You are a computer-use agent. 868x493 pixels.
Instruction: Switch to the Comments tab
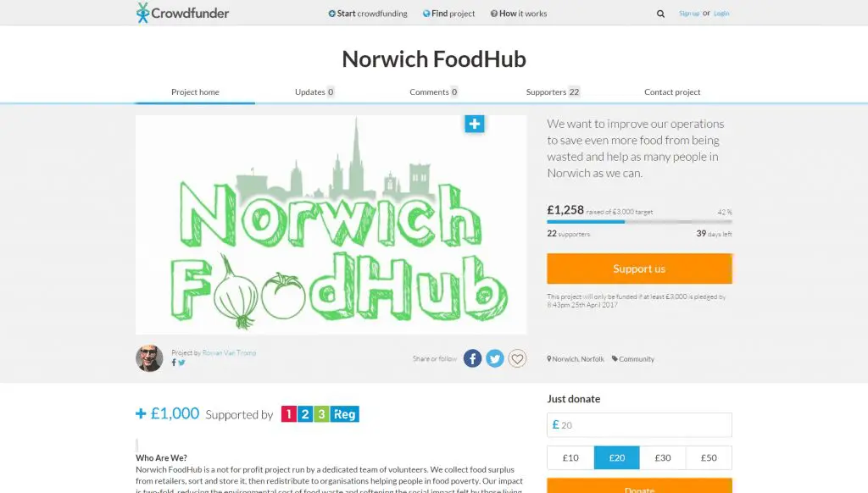433,91
